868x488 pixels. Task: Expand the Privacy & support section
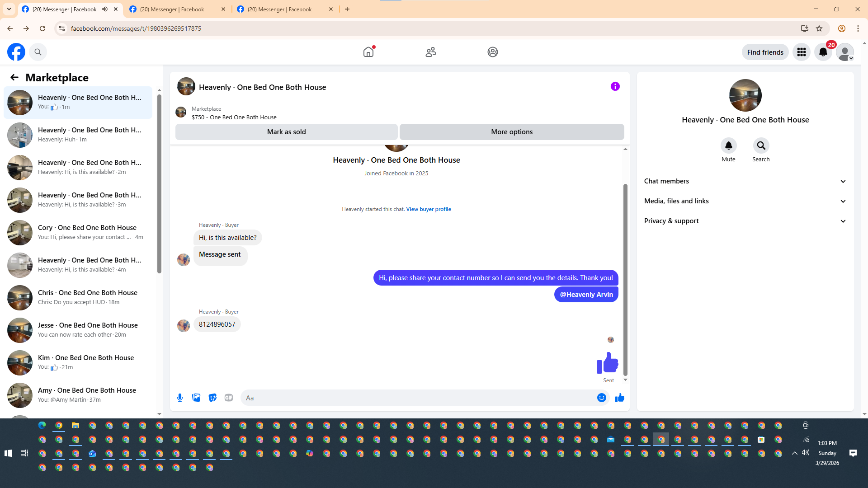(x=745, y=221)
